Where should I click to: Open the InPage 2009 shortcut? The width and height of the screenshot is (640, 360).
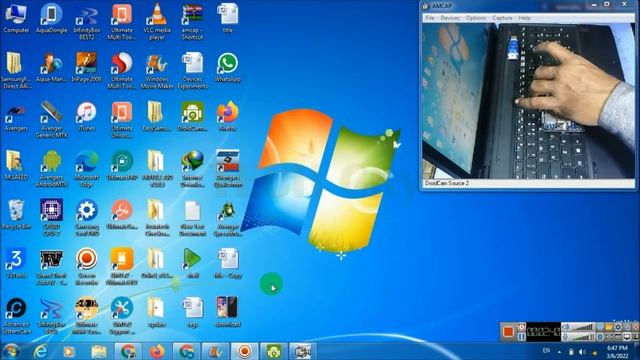pos(87,67)
